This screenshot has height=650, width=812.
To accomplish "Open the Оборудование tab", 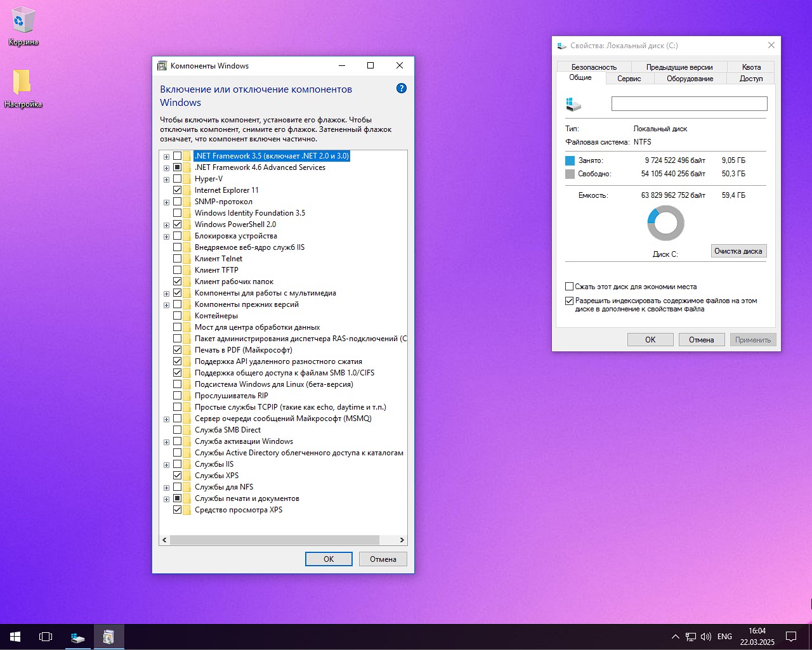I will [x=690, y=79].
